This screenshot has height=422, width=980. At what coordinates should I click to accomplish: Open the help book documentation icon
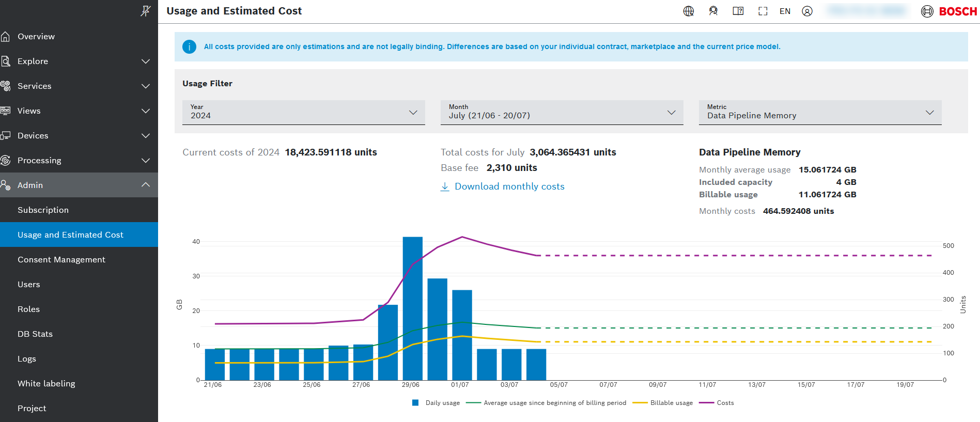[x=738, y=11]
